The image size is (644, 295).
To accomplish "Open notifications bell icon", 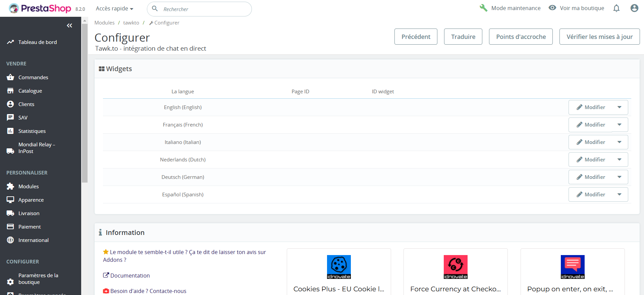I will point(616,8).
